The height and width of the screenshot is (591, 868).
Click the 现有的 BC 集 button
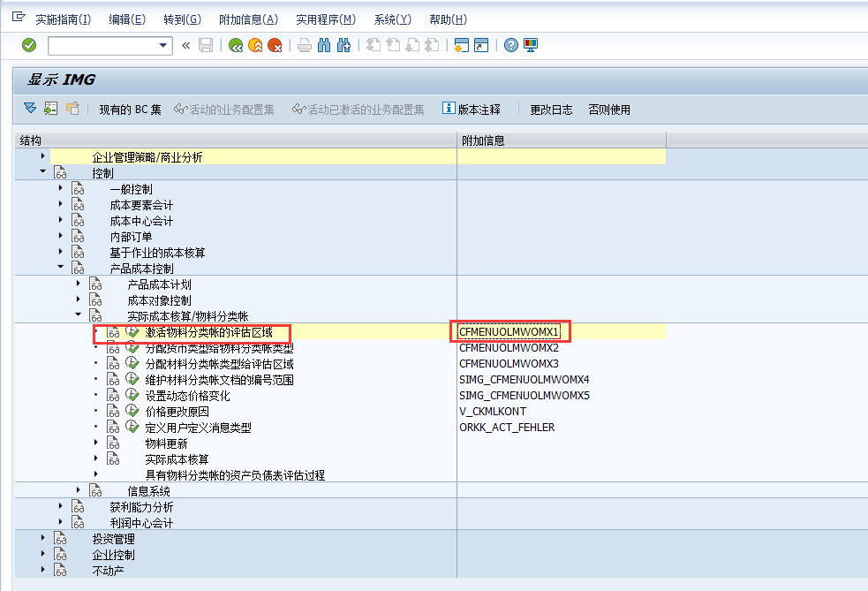click(132, 110)
